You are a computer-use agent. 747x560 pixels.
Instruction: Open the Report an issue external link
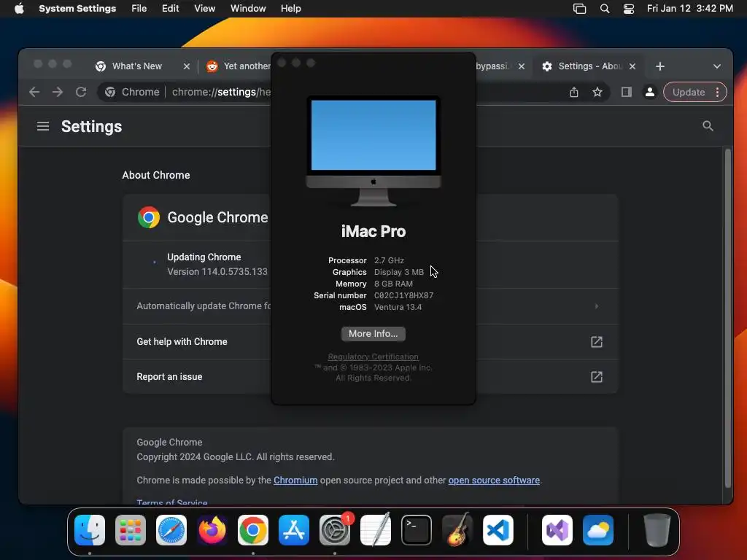point(597,377)
